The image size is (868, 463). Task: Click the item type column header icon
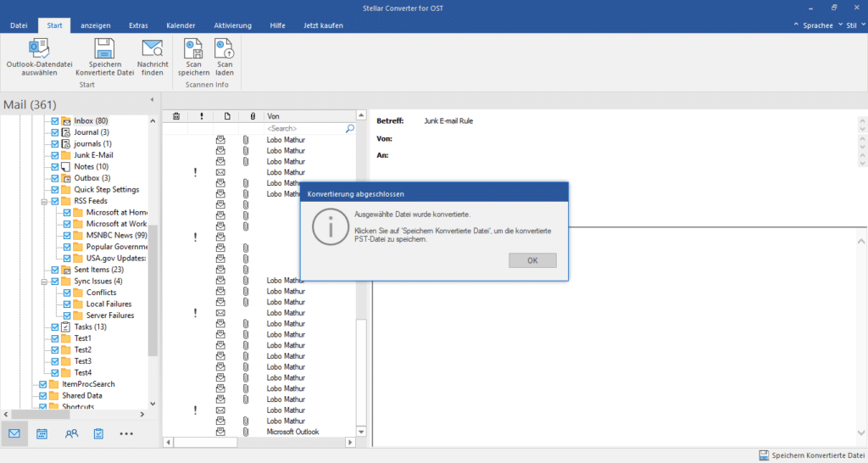pos(227,115)
